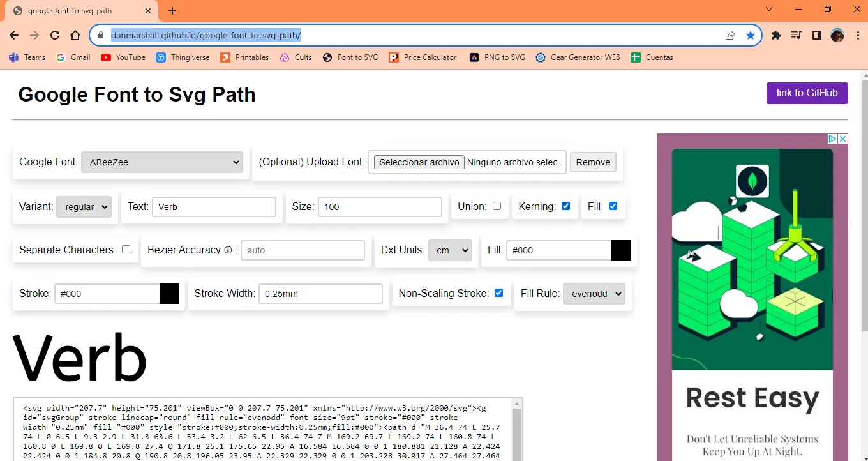Open media controls in toolbar

tap(797, 35)
